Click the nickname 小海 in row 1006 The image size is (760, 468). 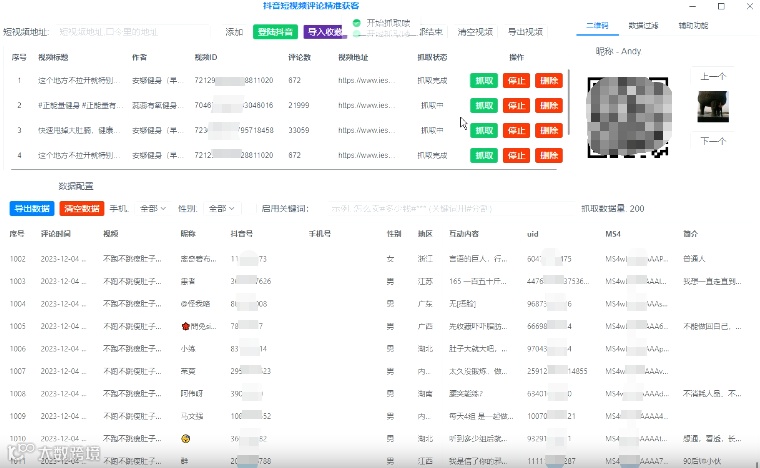[x=188, y=348]
